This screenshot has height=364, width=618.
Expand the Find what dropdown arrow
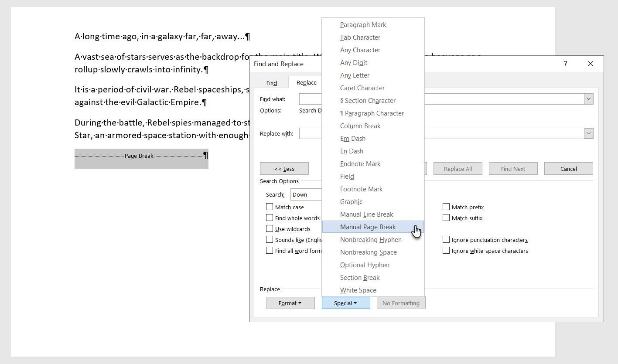pos(588,99)
